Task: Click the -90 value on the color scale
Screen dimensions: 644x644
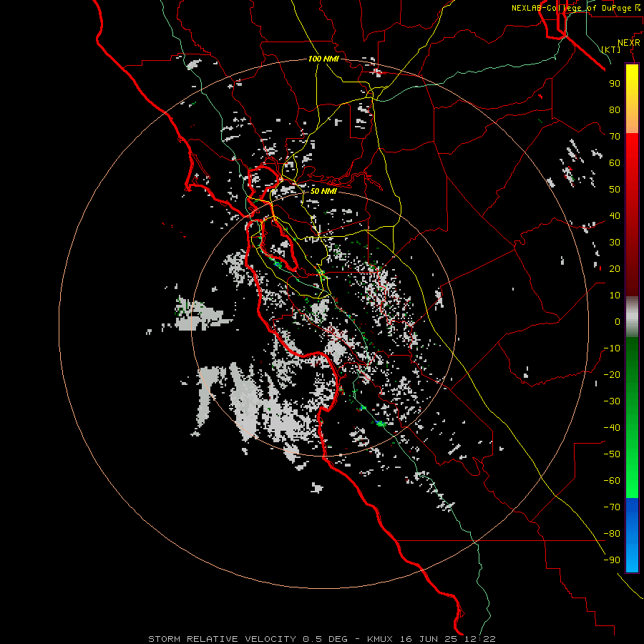Action: [612, 560]
